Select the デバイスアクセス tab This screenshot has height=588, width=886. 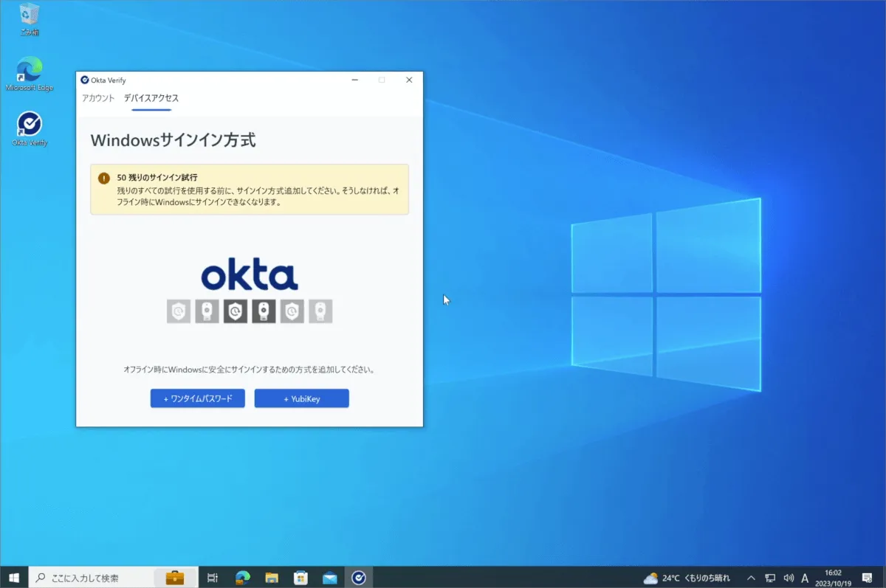[151, 98]
